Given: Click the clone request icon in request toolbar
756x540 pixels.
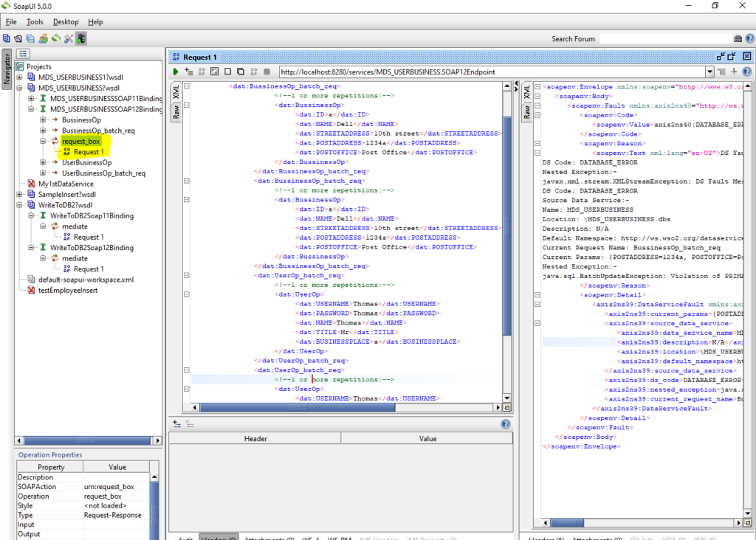Looking at the screenshot, I should pyautogui.click(x=241, y=72).
